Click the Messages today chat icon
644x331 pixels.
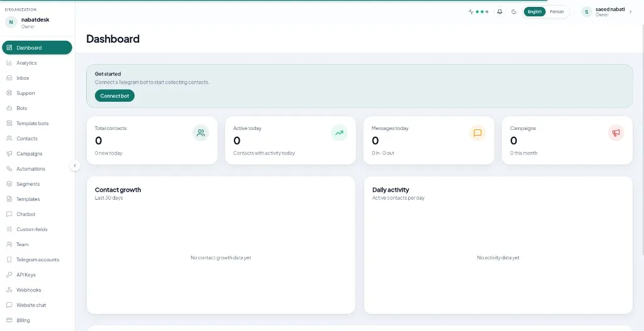tap(477, 133)
